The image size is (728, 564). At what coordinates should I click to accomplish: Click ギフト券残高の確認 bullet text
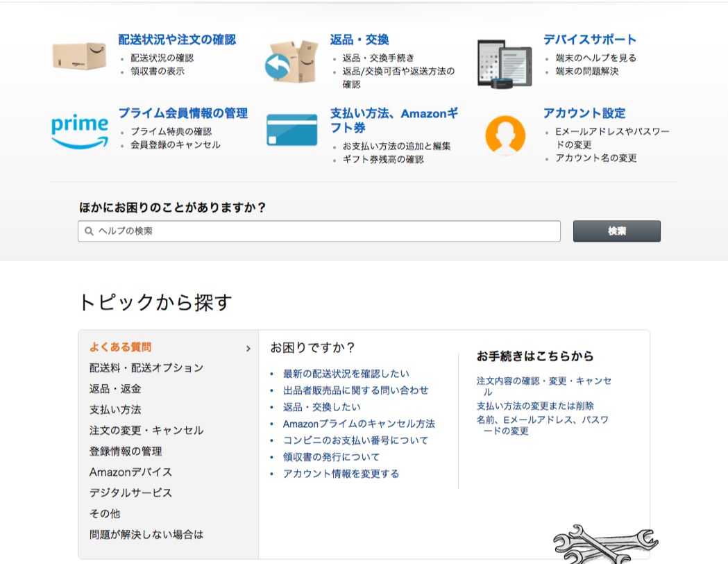pyautogui.click(x=383, y=159)
